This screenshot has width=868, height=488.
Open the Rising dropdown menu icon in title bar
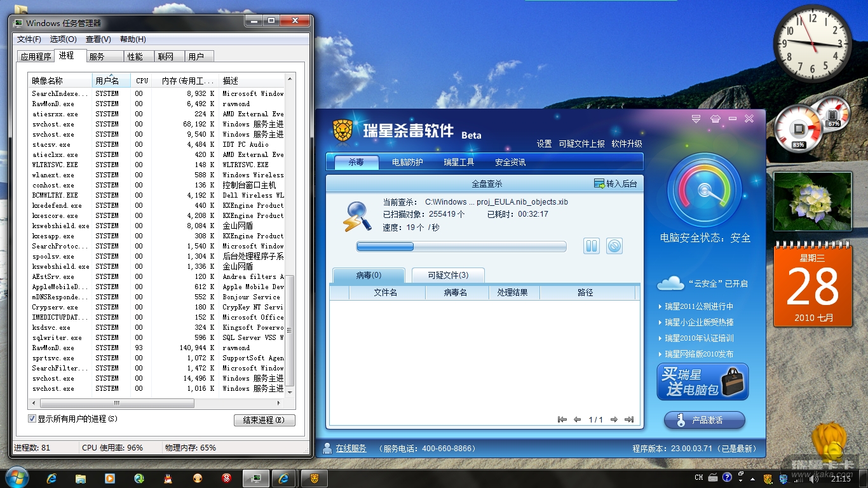[696, 119]
